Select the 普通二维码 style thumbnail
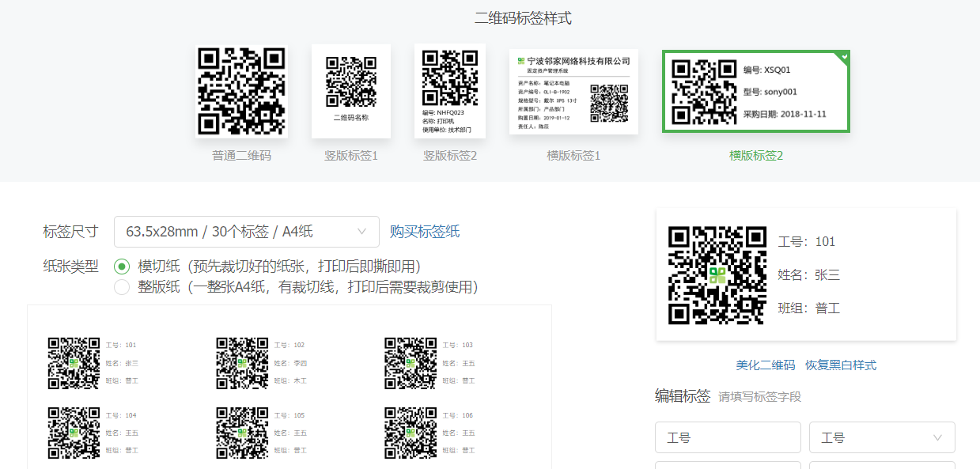This screenshot has height=469, width=980. [241, 92]
